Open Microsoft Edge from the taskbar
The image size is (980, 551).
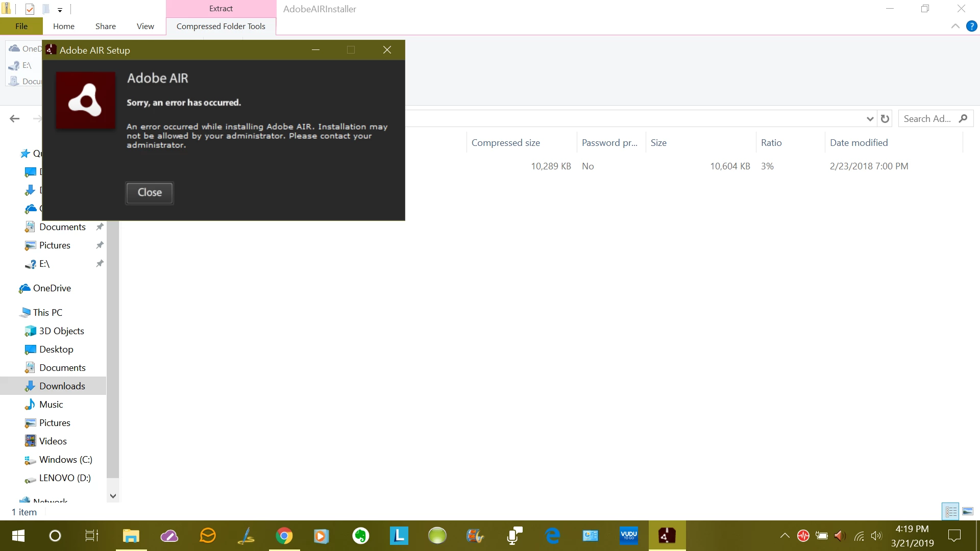552,536
